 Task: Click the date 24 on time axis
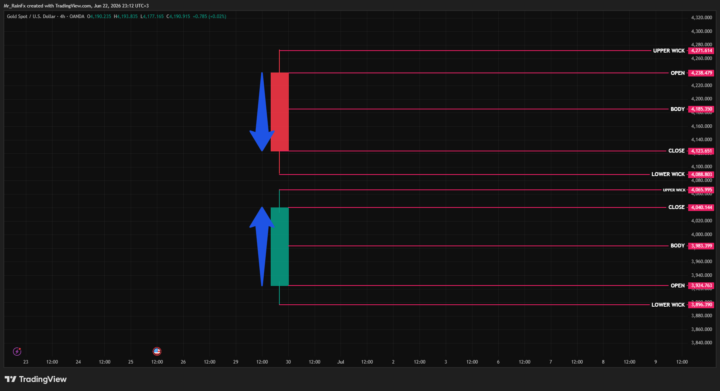tap(78, 362)
